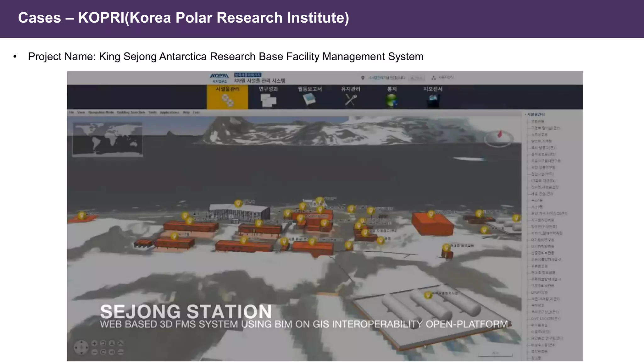
Task: Select marker above the small isolated hut
Action: coord(446,248)
